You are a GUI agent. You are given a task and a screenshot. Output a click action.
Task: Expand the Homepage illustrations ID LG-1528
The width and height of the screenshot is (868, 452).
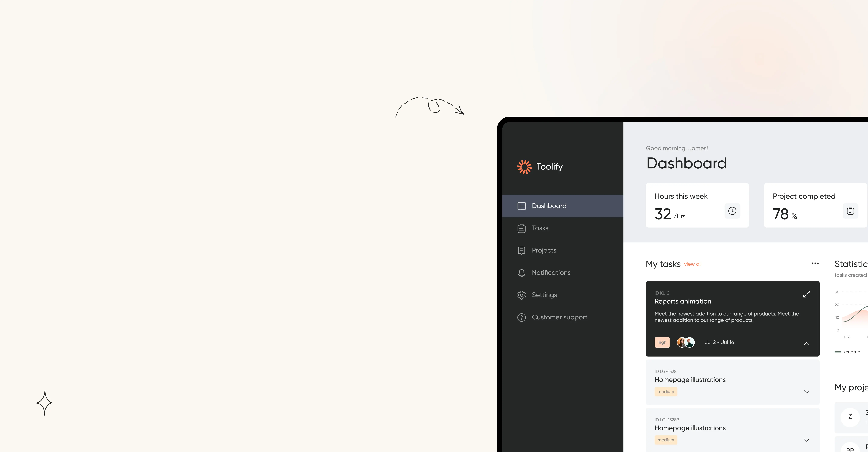(807, 392)
